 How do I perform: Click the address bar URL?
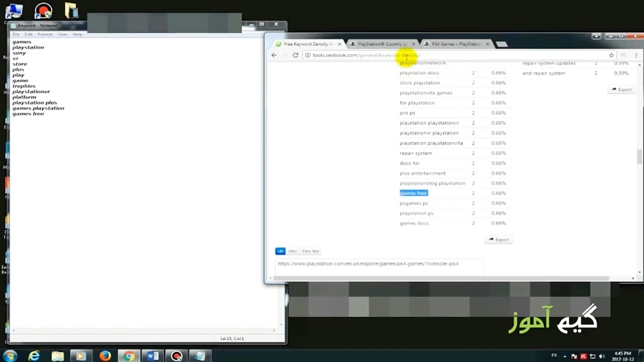[366, 55]
